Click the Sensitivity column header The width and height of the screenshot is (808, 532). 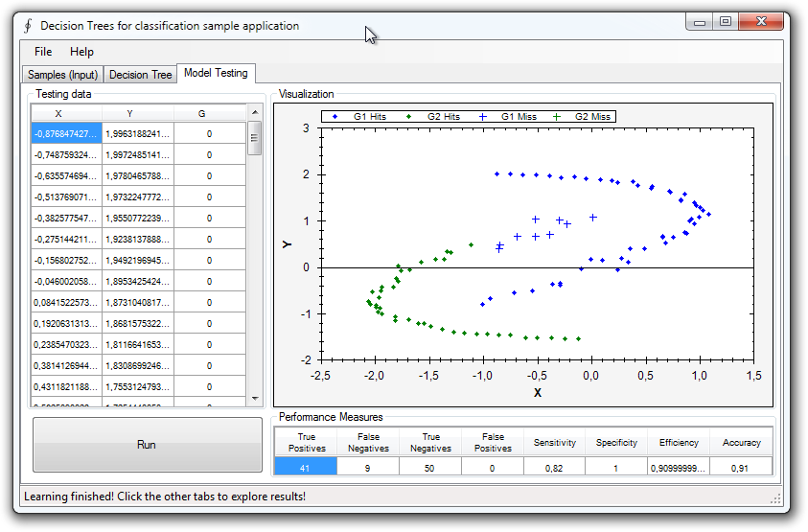click(x=554, y=442)
